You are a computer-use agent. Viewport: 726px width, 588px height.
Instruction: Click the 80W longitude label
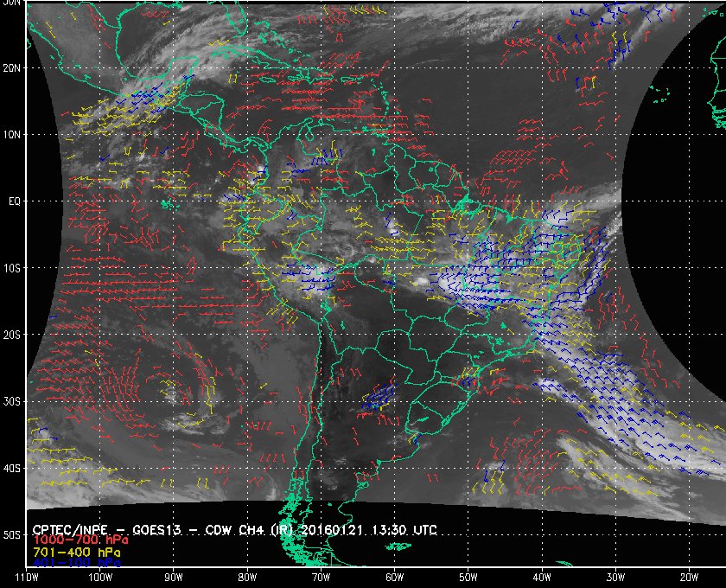coord(247,578)
